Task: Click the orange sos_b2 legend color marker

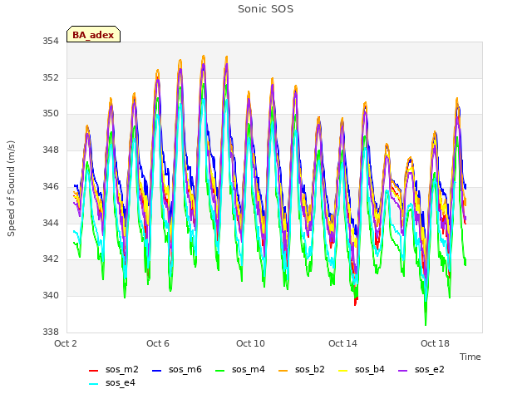Action: [283, 371]
